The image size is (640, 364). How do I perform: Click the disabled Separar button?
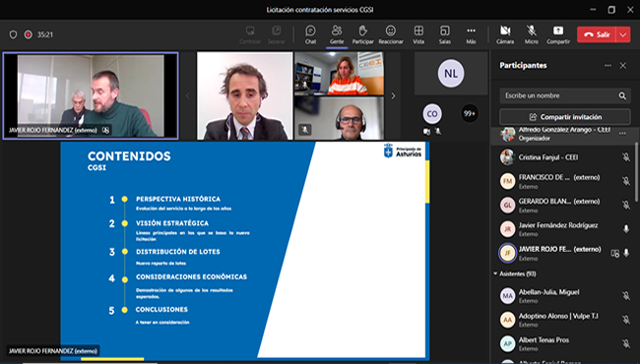tap(277, 34)
